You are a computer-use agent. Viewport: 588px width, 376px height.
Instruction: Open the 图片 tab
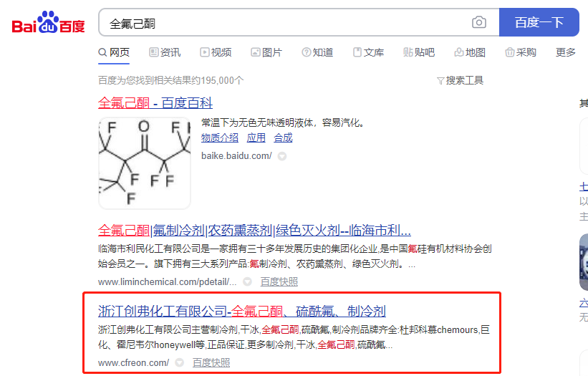(x=266, y=52)
